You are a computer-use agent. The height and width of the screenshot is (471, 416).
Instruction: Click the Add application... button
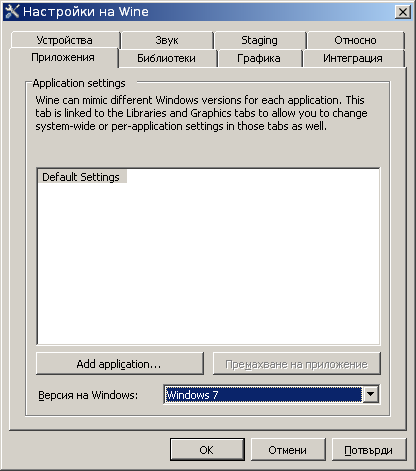click(x=119, y=364)
